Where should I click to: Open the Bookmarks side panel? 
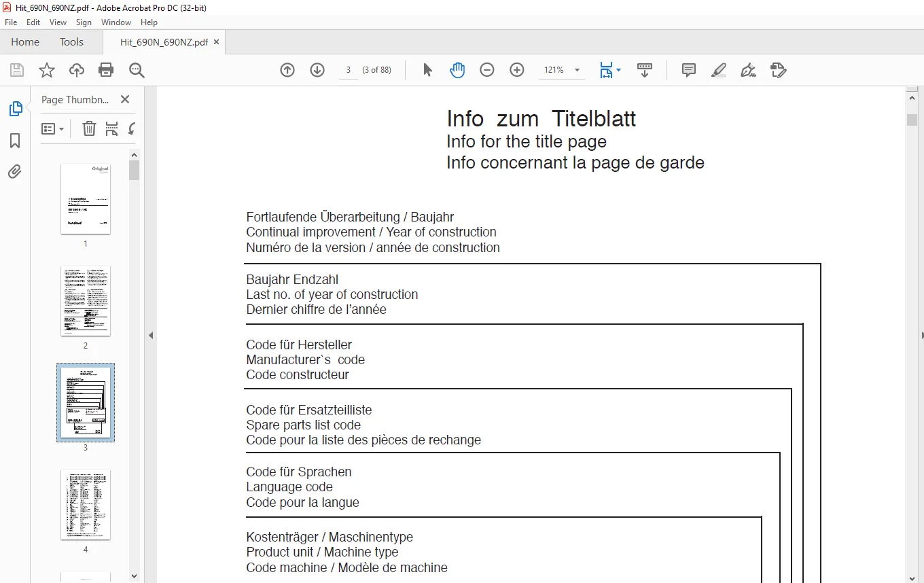click(15, 141)
